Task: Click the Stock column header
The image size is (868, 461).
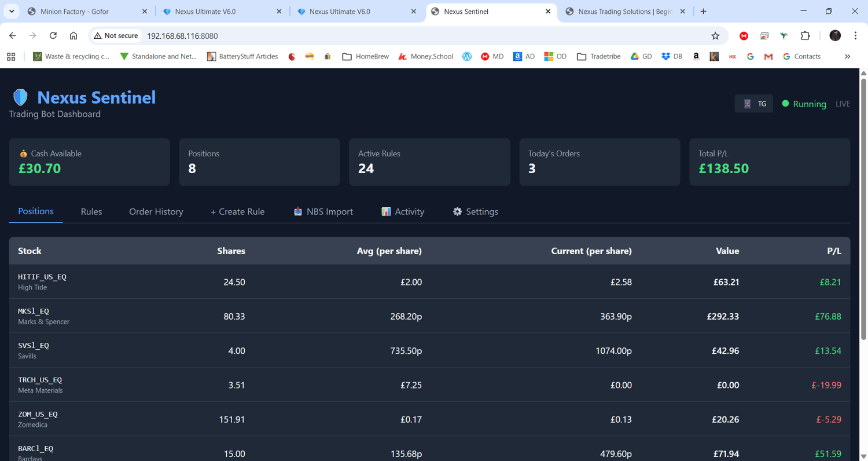Action: click(30, 251)
